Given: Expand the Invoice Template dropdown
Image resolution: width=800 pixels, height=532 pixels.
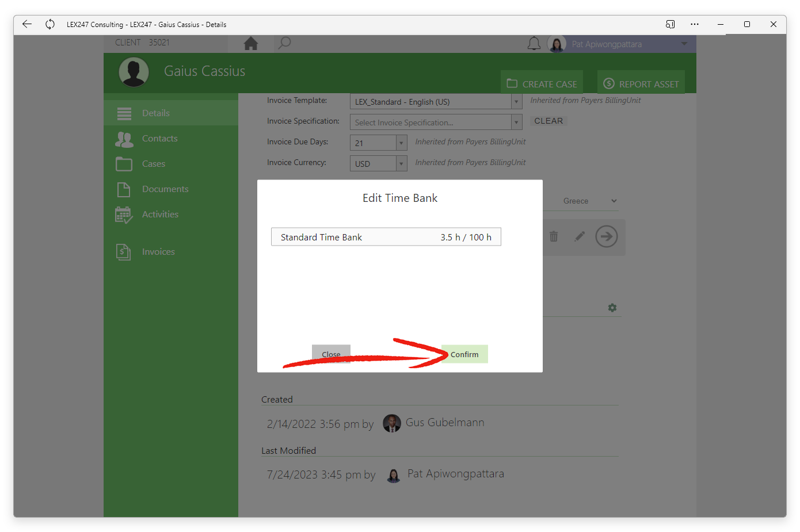Looking at the screenshot, I should pos(516,102).
